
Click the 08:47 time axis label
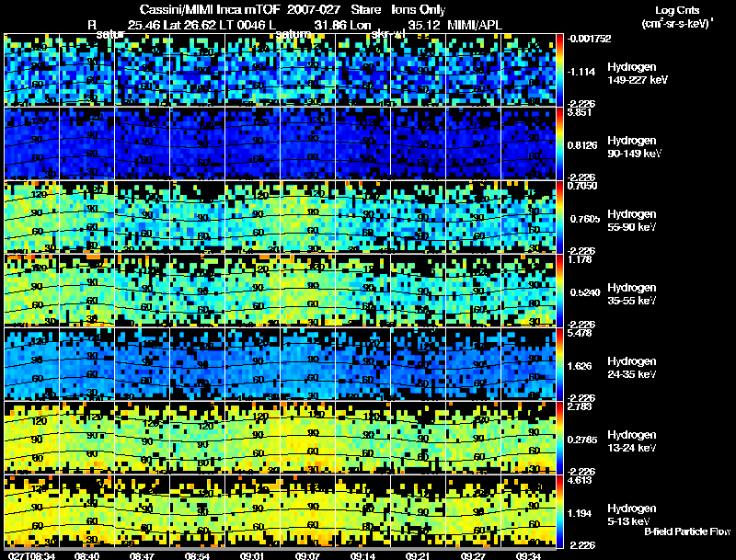[142, 556]
